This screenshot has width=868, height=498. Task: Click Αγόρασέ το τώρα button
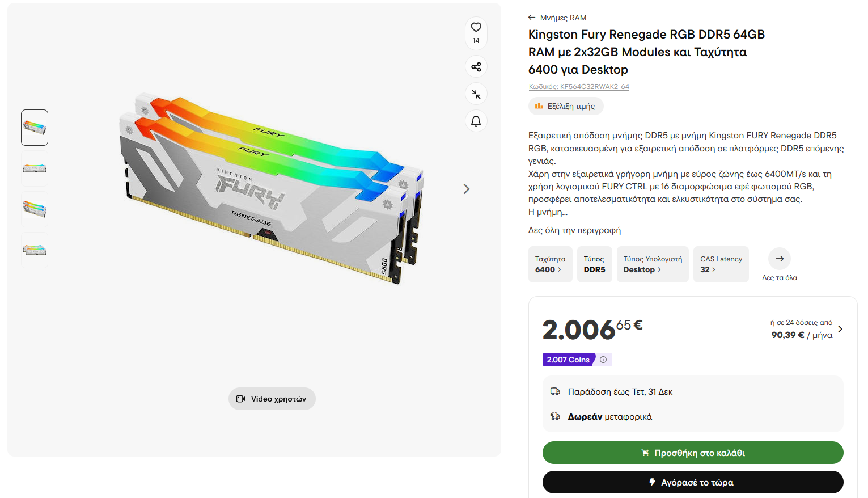693,482
